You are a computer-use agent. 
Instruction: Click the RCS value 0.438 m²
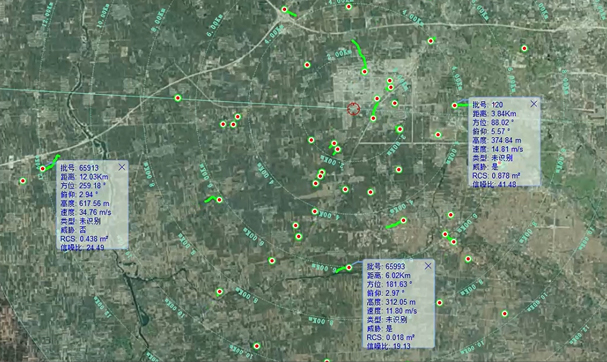94,239
